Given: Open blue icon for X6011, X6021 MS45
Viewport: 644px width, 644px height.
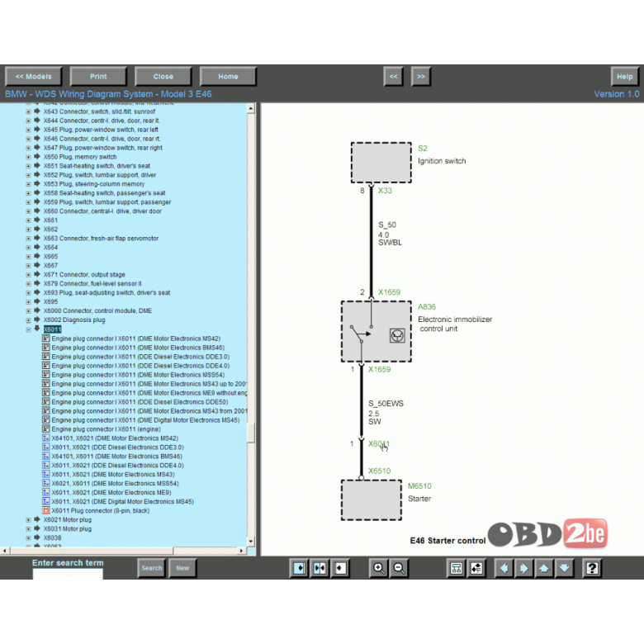Looking at the screenshot, I should click(x=46, y=501).
